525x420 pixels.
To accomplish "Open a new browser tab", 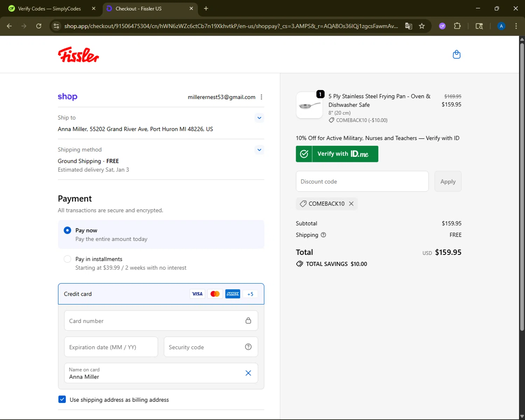I will 206,8.
